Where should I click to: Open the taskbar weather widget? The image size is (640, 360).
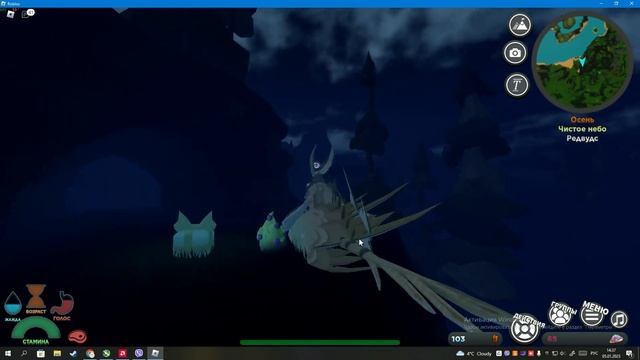[474, 353]
